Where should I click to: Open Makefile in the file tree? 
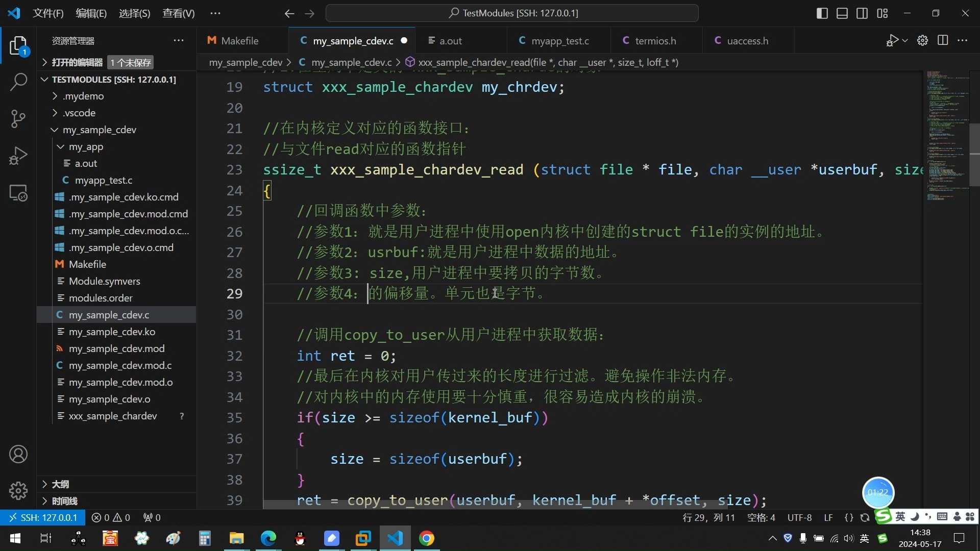pyautogui.click(x=117, y=264)
